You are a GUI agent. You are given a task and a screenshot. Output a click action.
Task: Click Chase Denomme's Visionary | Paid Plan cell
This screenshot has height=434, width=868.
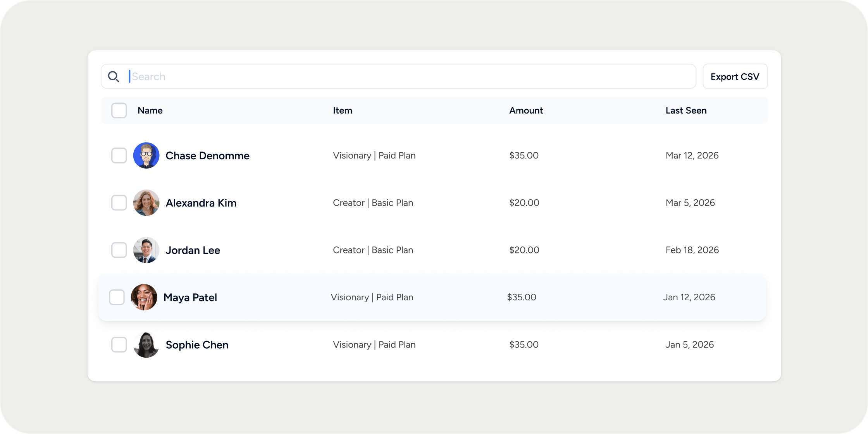coord(374,155)
